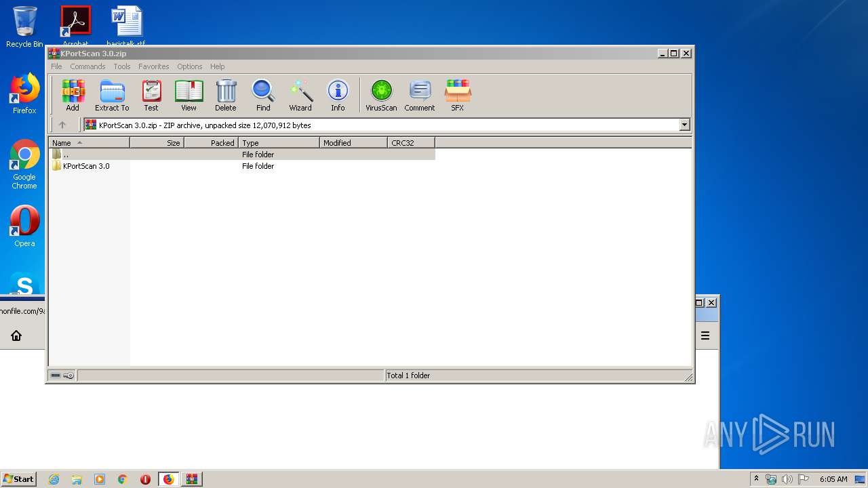This screenshot has height=488, width=868.
Task: Switch to Firefox taskbar button
Action: coord(168,479)
